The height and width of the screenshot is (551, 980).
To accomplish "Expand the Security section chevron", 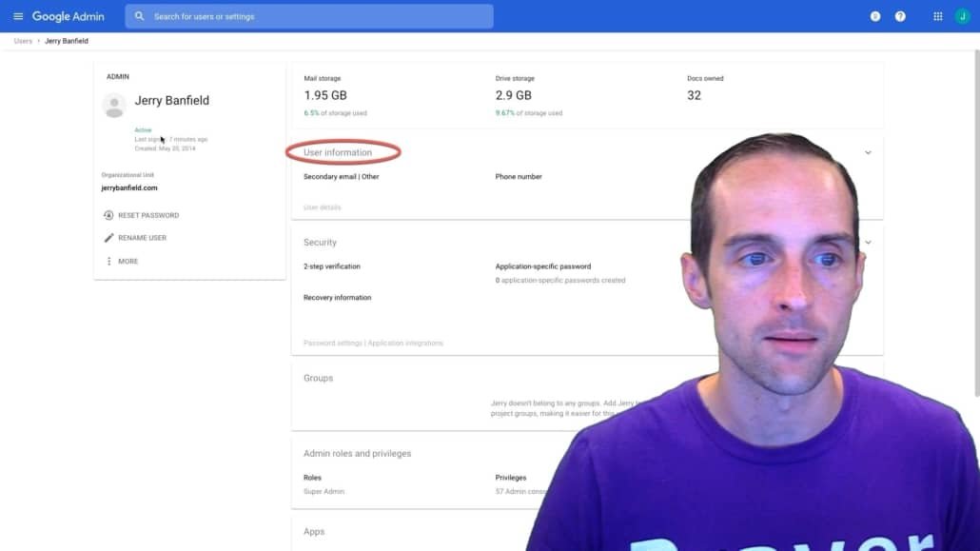I will [x=868, y=242].
